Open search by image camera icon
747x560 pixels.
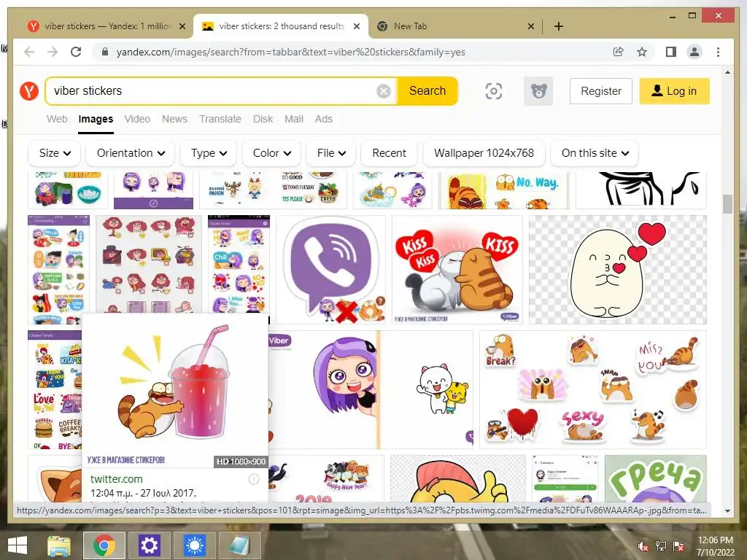[494, 91]
